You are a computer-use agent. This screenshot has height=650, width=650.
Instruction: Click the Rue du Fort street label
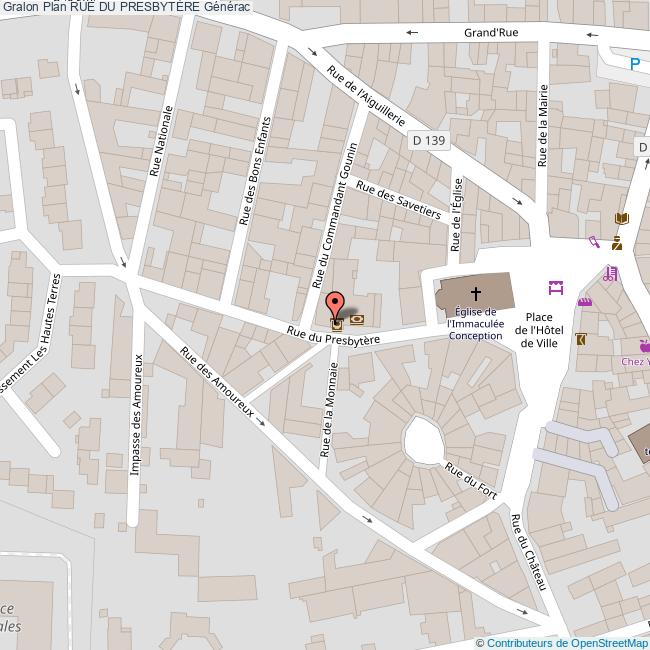tap(471, 482)
